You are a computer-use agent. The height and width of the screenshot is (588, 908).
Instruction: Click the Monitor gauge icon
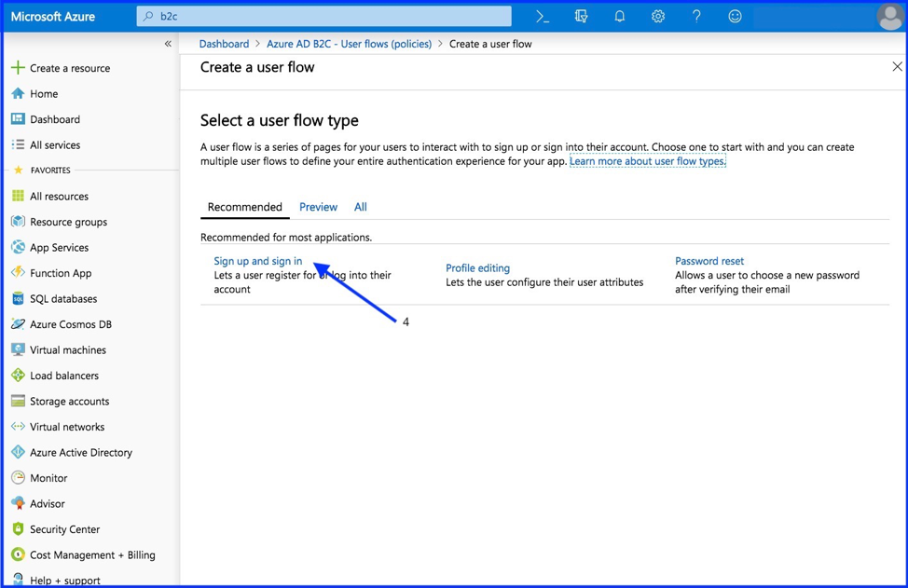point(18,477)
